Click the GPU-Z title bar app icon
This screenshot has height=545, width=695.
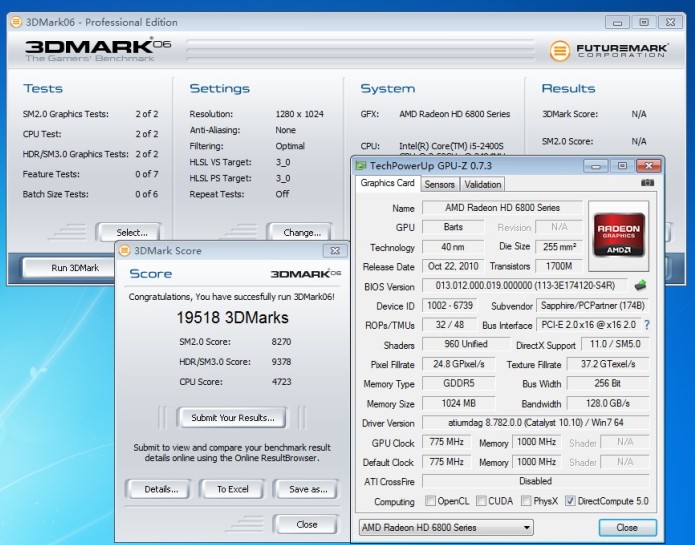pyautogui.click(x=361, y=166)
